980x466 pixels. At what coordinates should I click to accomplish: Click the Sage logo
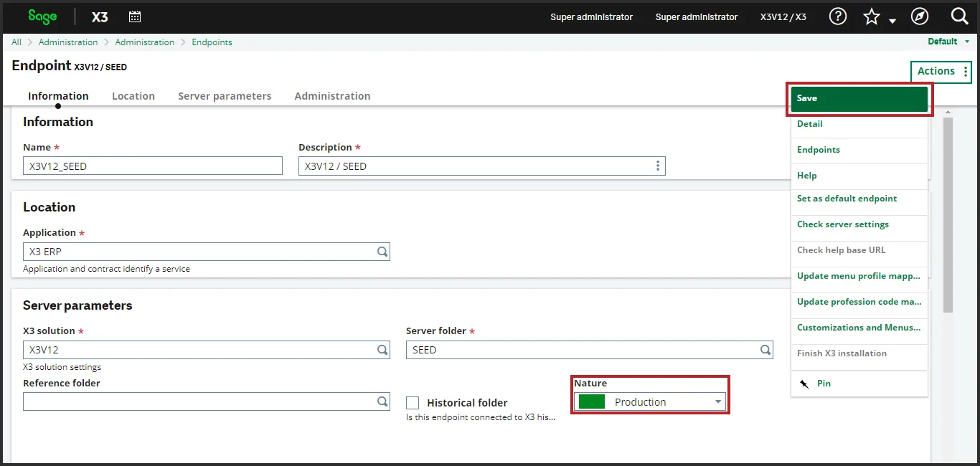coord(42,16)
